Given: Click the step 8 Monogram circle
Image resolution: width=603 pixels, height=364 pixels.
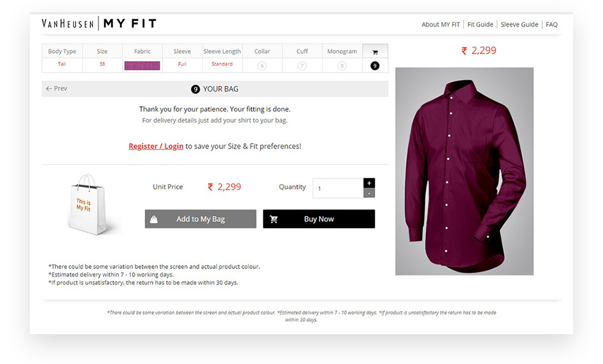Looking at the screenshot, I should pos(342,66).
